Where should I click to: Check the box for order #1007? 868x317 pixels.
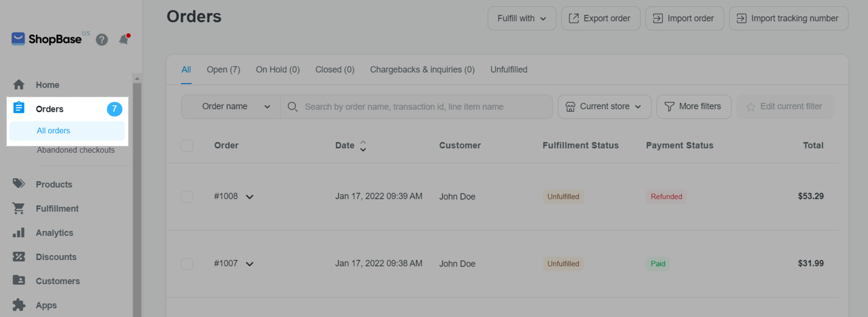point(187,264)
